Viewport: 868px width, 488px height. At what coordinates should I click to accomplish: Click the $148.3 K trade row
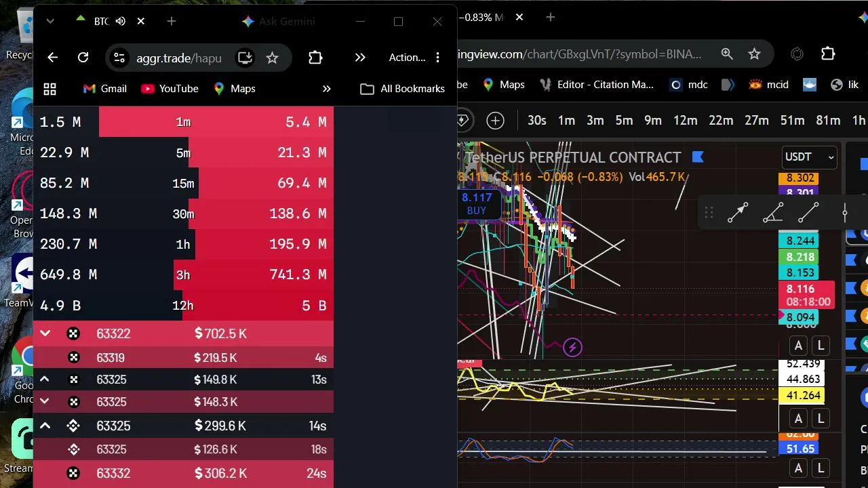[183, 402]
